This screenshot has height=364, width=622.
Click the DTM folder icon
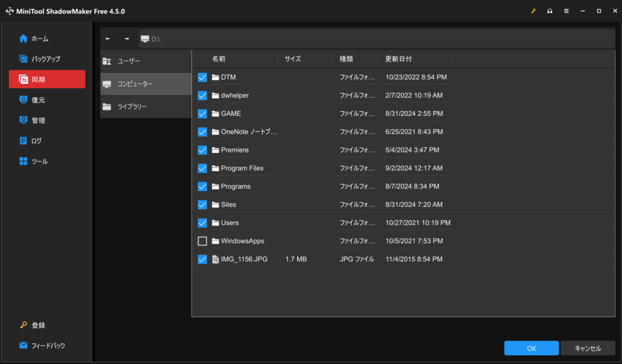pos(216,77)
